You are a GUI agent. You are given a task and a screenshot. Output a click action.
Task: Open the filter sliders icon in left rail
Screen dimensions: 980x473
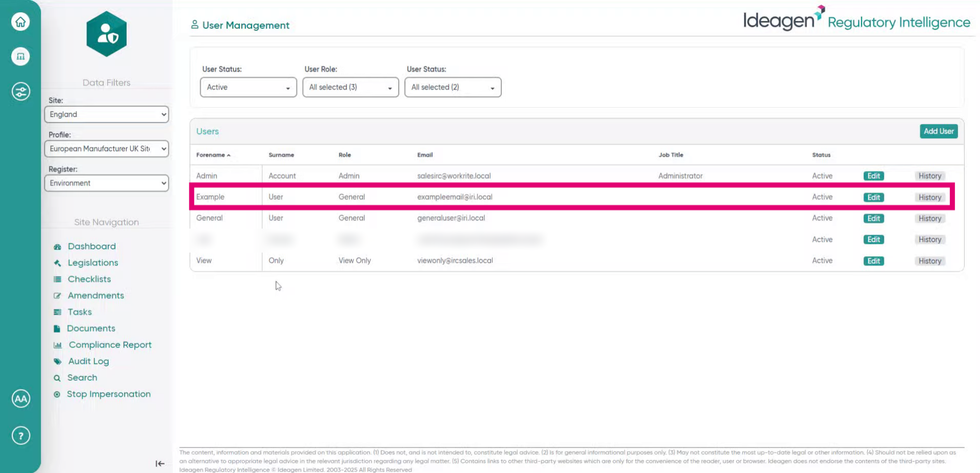click(20, 91)
